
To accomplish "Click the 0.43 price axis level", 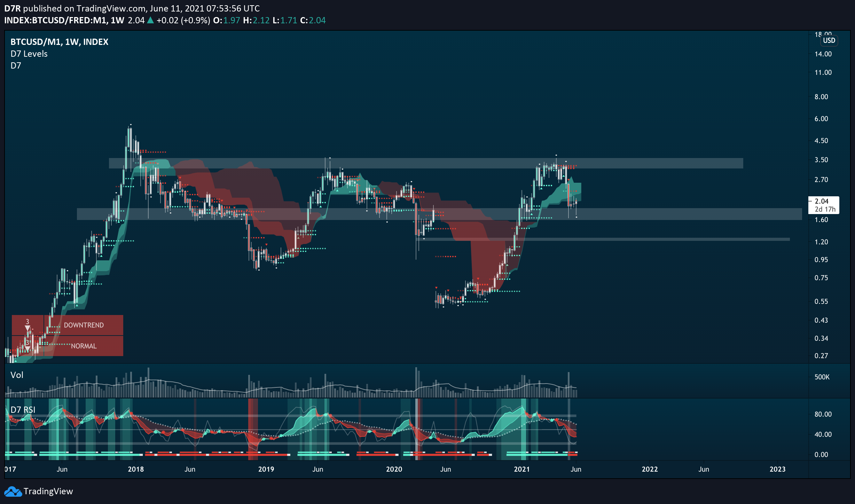I will pos(821,320).
